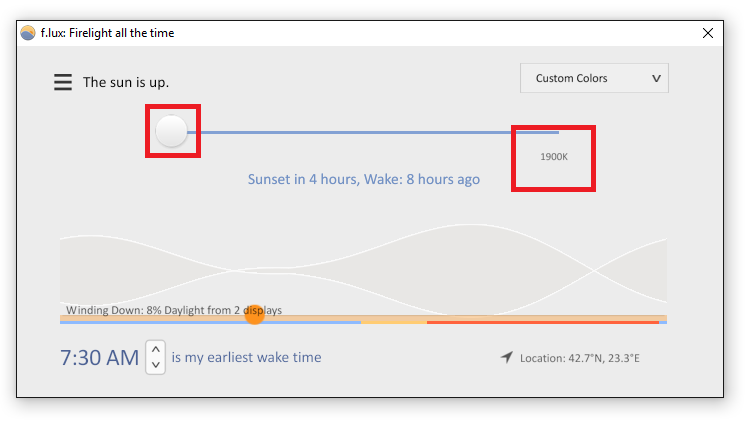Open the hamburger menu icon
Viewport: 748px width, 426px height.
point(62,82)
